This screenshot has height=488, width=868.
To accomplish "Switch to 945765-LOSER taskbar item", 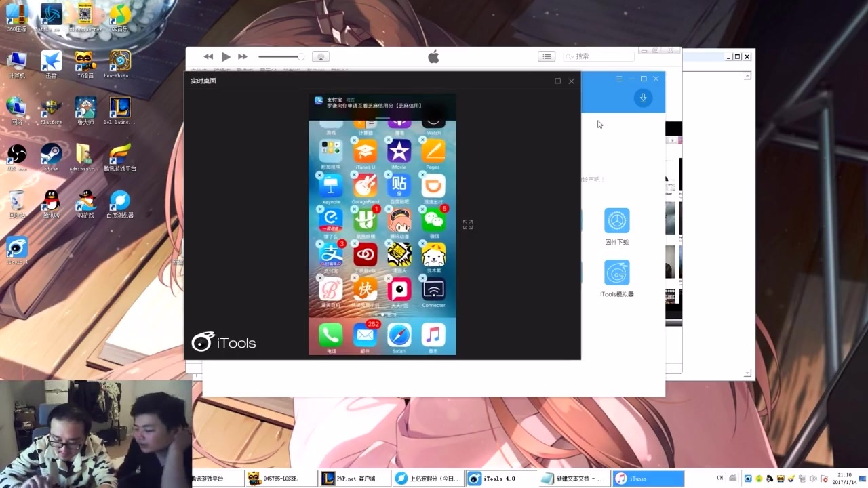I will point(281,479).
